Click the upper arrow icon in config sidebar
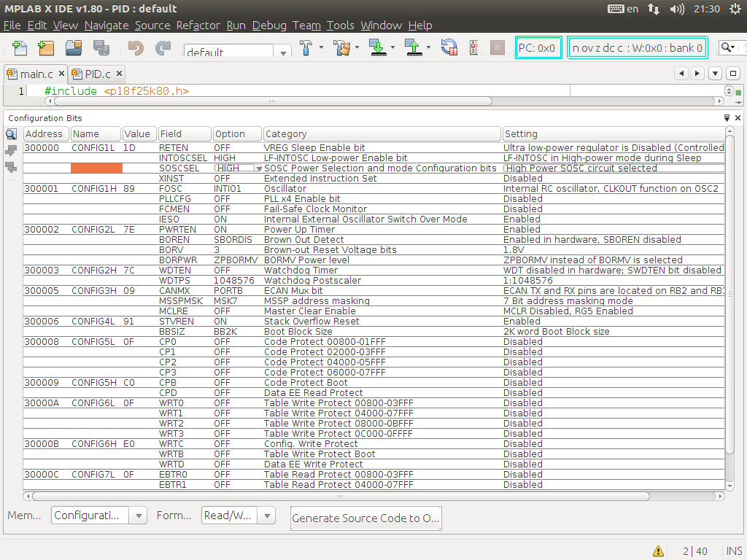The width and height of the screenshot is (747, 560). coord(11,150)
